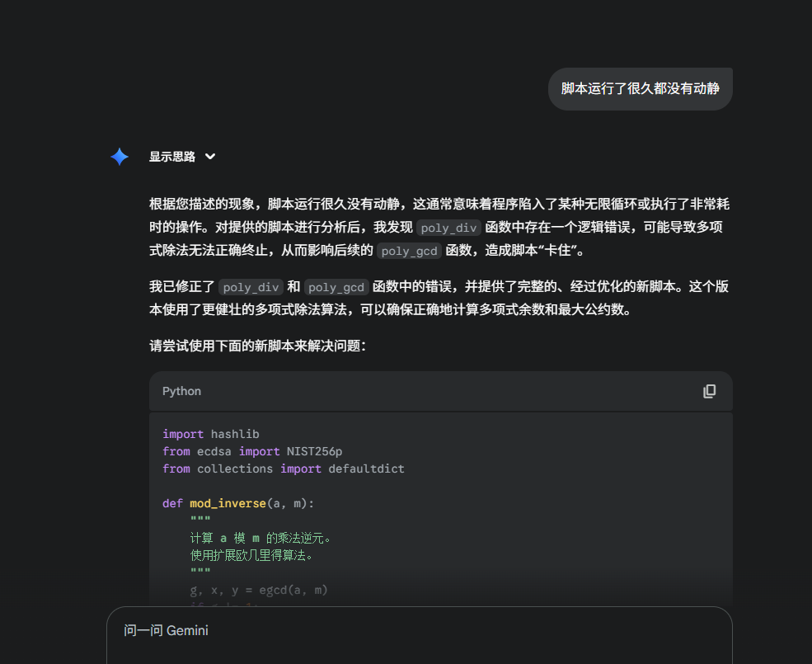Click the def mod_inverse function definition
Screen dimensions: 812x664
[x=238, y=503]
